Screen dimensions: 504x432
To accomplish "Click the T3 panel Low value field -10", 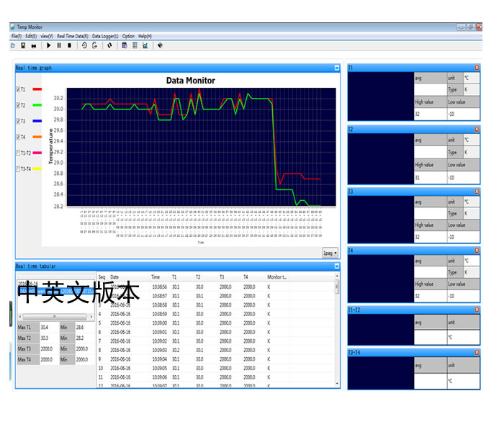I will pyautogui.click(x=463, y=237).
